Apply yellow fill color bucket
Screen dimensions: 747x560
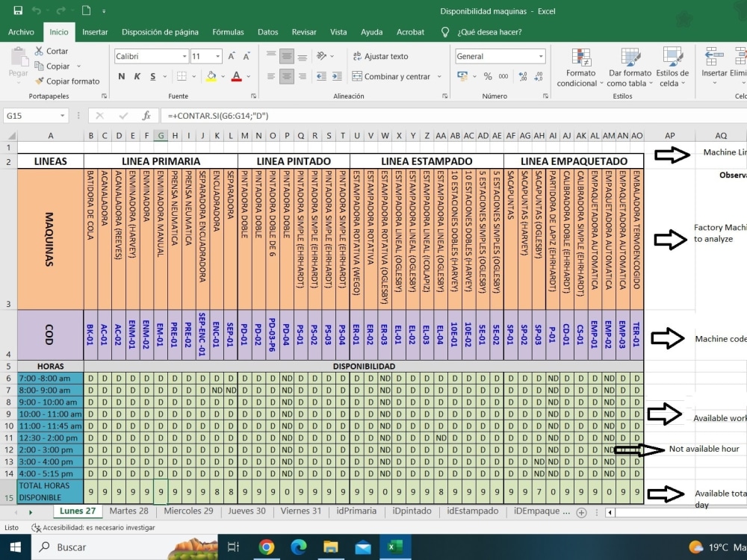[x=211, y=76]
